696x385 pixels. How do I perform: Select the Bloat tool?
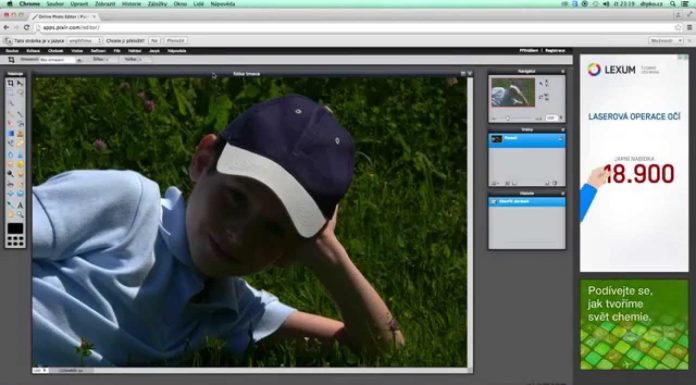[10, 194]
